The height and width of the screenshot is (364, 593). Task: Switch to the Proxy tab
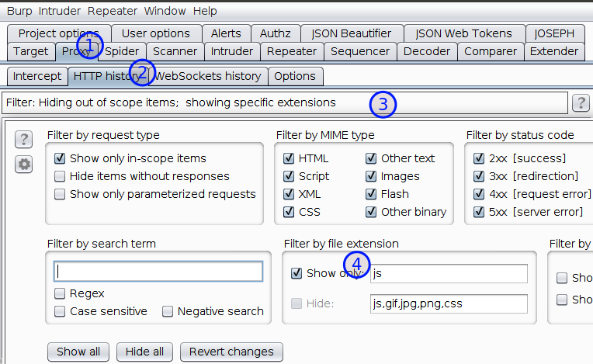[76, 51]
